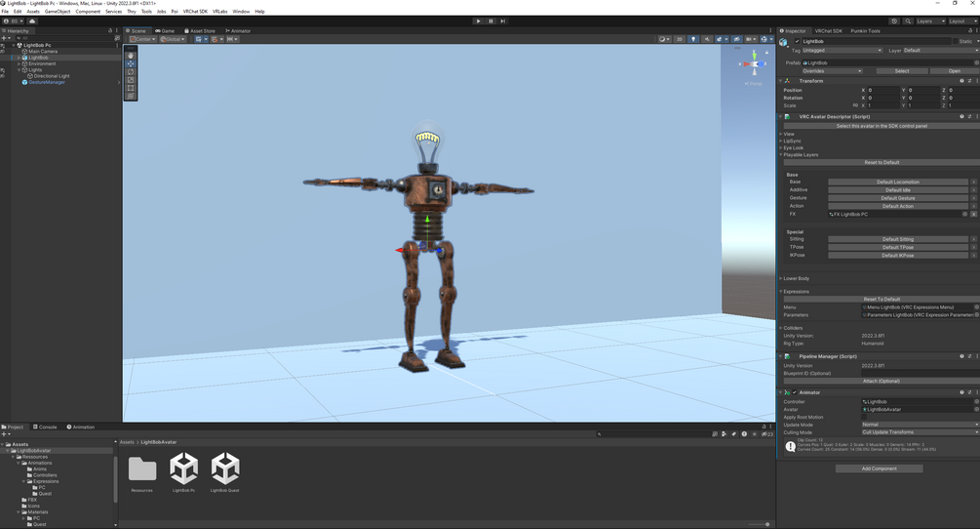Click the 2D view mode button
Image resolution: width=980 pixels, height=529 pixels.
point(680,39)
